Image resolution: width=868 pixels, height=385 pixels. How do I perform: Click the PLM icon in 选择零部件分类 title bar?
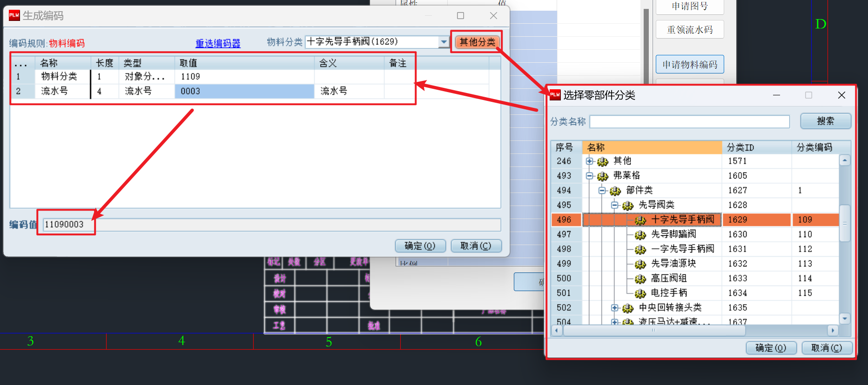(x=555, y=95)
